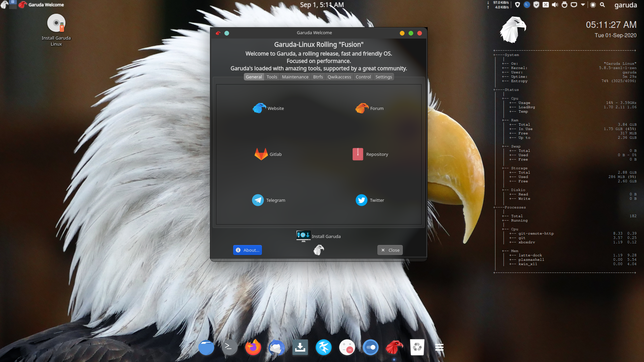Open the display configuration tray icon
This screenshot has width=644, height=362.
(574, 5)
